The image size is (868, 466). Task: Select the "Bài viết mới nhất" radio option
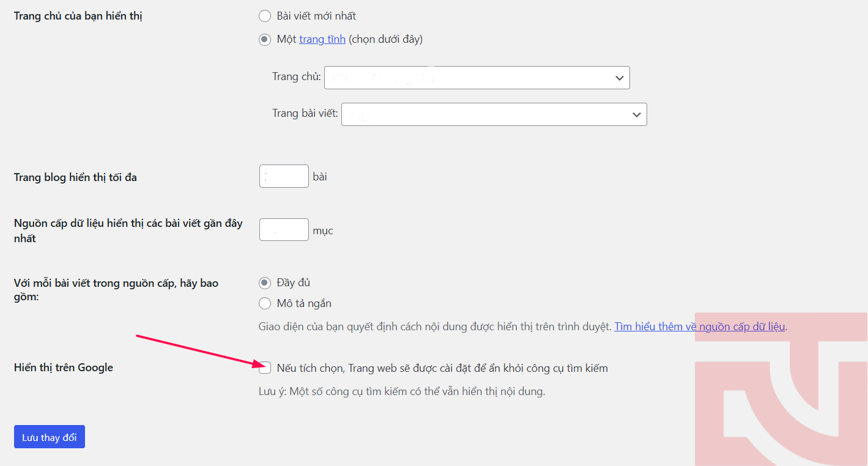pyautogui.click(x=265, y=16)
